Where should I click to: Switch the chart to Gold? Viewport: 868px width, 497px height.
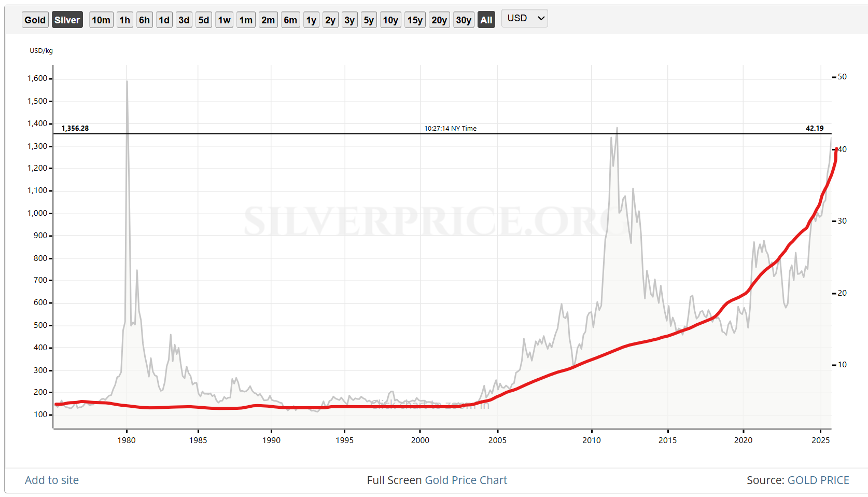coord(35,20)
